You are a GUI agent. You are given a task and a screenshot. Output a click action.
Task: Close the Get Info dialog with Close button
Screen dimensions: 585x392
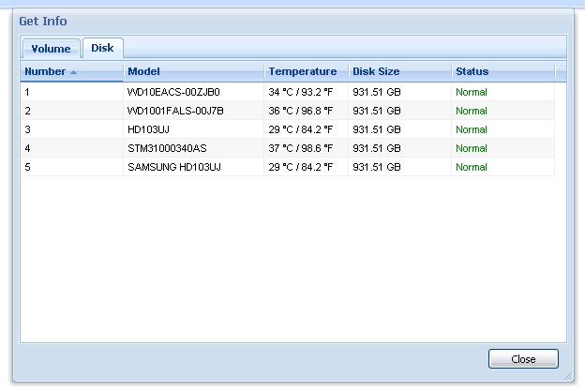[523, 359]
